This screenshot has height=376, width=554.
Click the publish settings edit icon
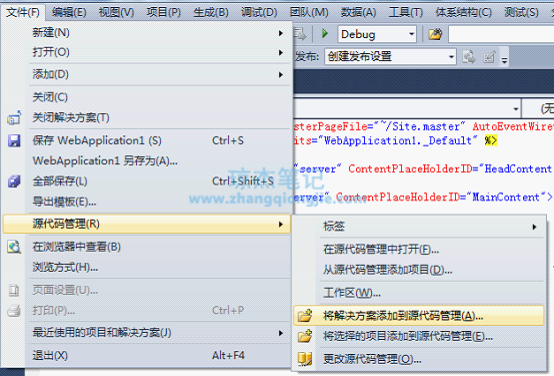[x=489, y=57]
